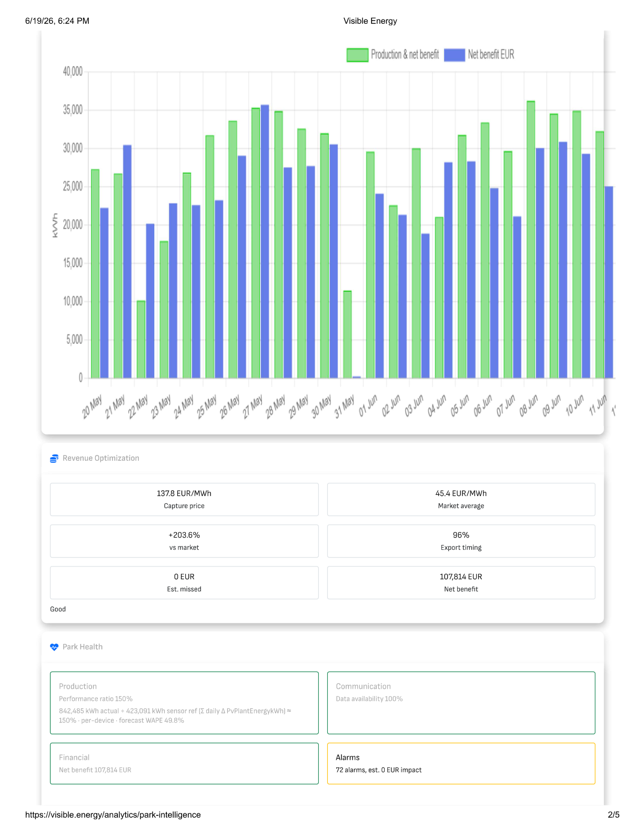This screenshot has width=644, height=834.
Task: Click the blue bar for 27 May
Action: 265,242
